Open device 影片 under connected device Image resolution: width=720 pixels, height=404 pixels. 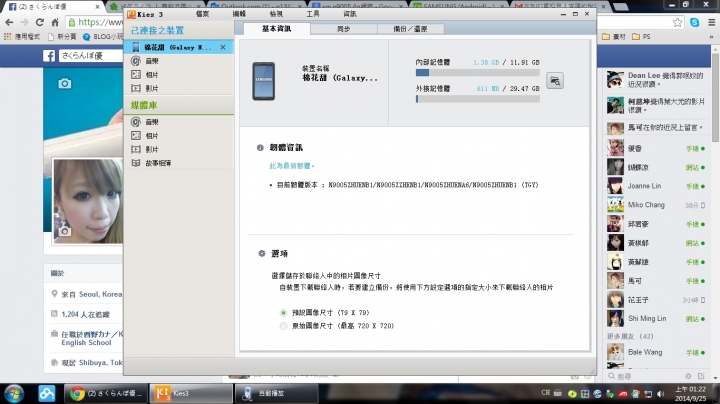[x=152, y=89]
